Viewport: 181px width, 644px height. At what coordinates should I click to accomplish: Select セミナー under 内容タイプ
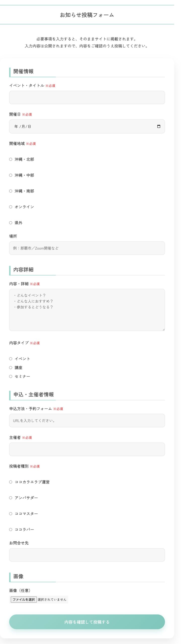(x=10, y=376)
